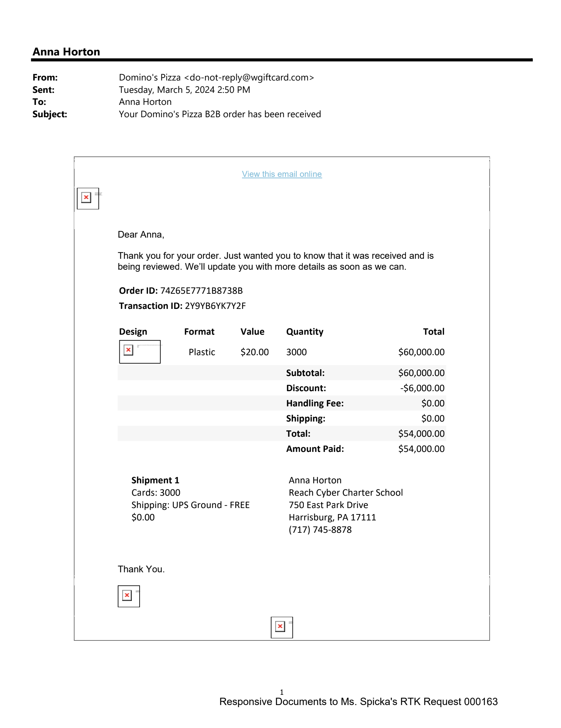Click 'Reach Cyber Charter School' in the address
The image size is (561, 728).
point(346,493)
